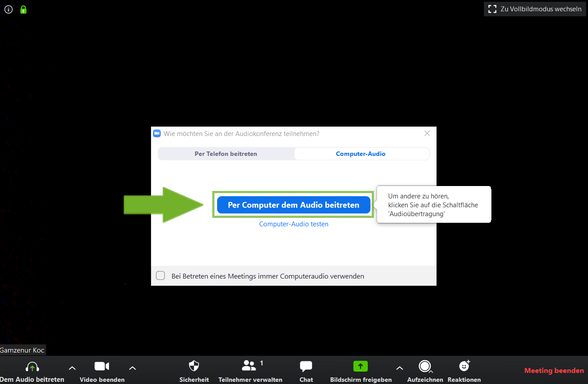Image resolution: width=588 pixels, height=384 pixels.
Task: Select the Computer-Audio tab
Action: point(361,154)
